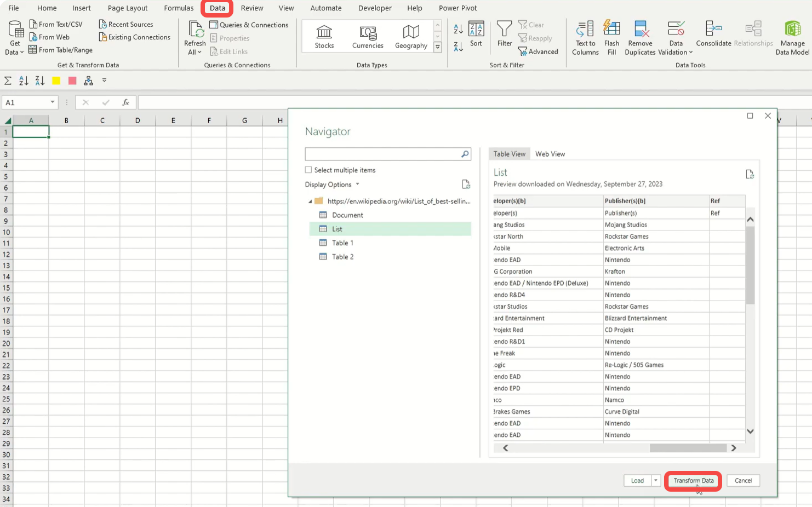Cancel the Navigator dialog
Viewport: 812px width, 507px height.
pyautogui.click(x=743, y=481)
